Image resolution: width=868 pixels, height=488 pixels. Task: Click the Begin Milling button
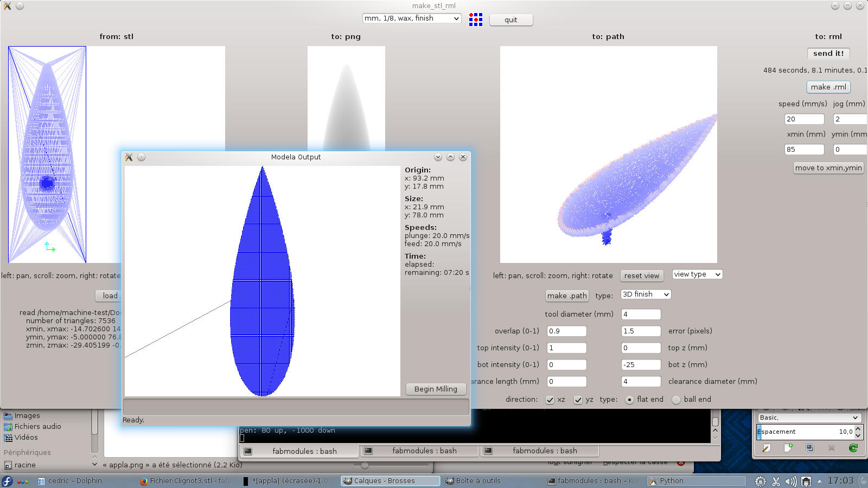(436, 389)
